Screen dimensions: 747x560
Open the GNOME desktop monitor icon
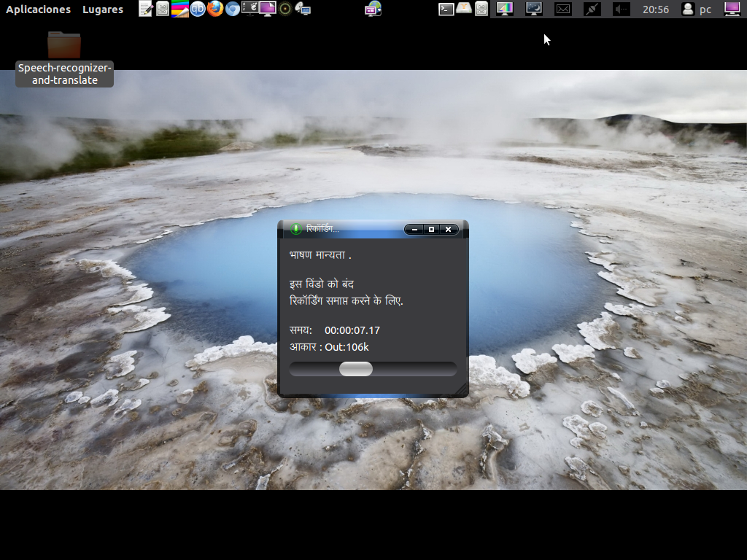point(249,9)
